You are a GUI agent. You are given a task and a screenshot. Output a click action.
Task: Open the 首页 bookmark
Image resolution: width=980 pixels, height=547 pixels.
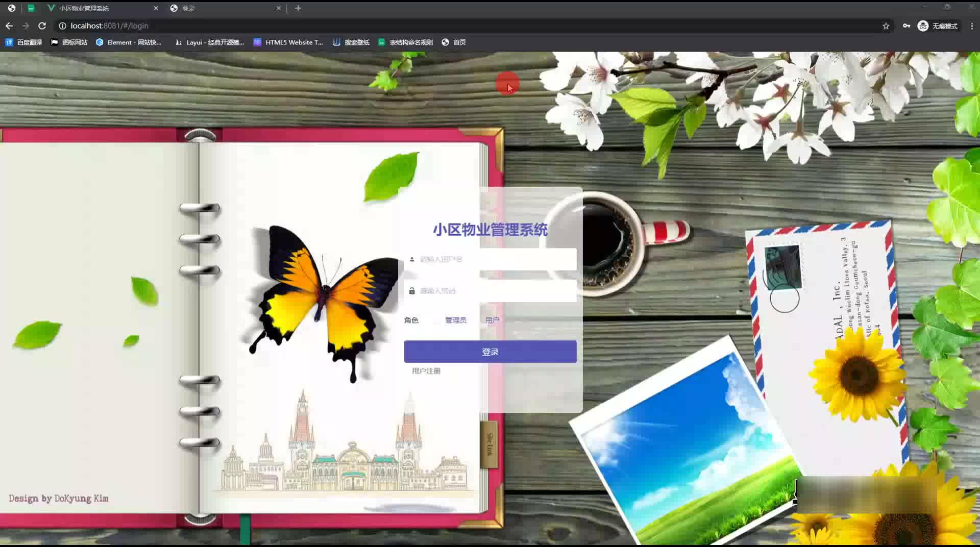(x=454, y=42)
